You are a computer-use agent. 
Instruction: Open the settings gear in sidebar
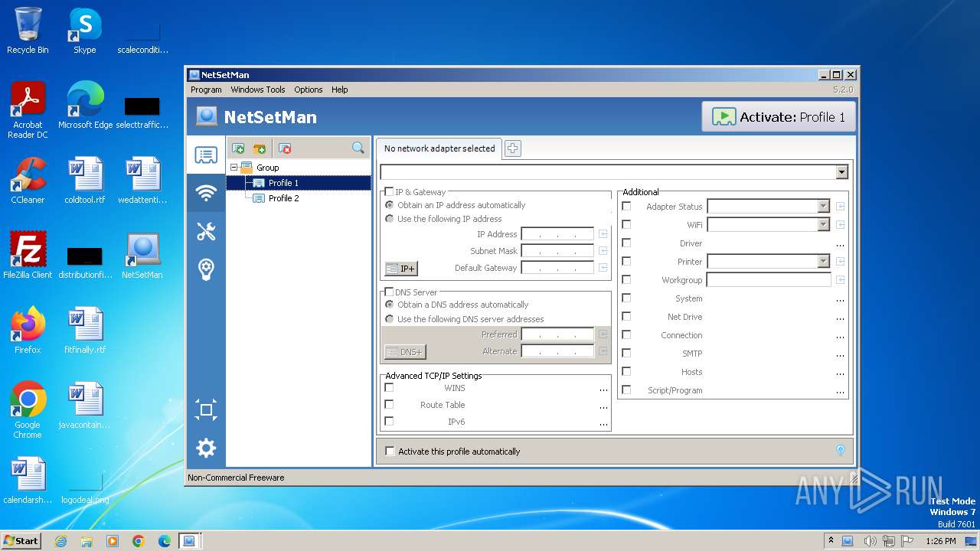[206, 448]
